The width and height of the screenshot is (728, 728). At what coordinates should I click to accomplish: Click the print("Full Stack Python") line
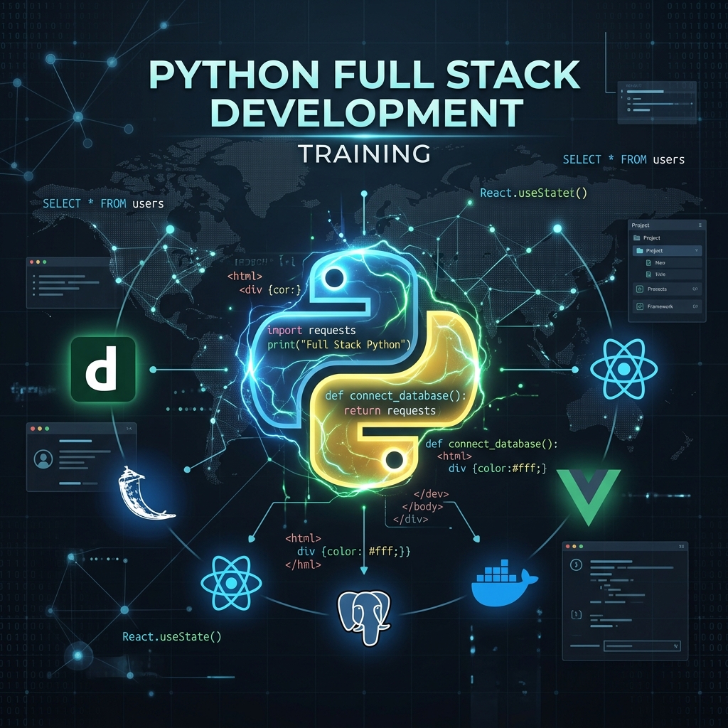tap(339, 345)
